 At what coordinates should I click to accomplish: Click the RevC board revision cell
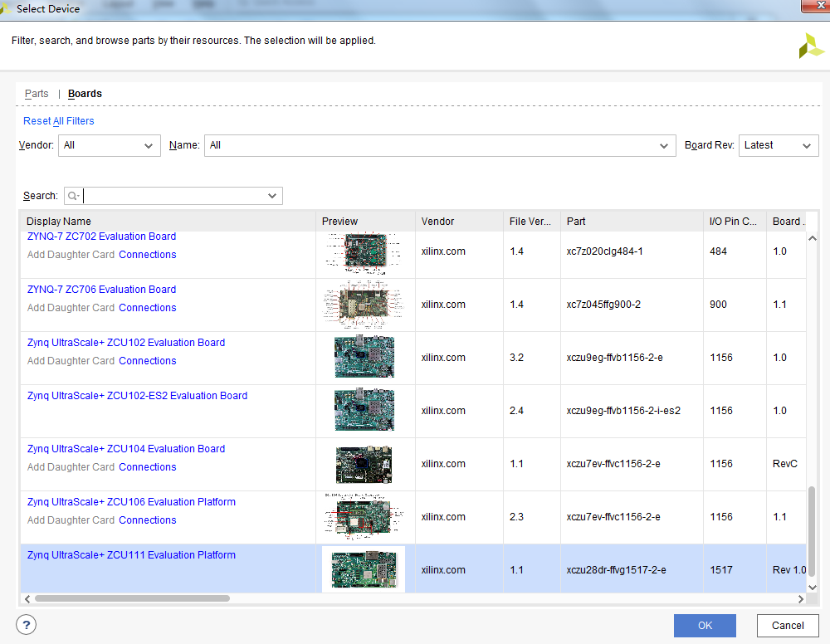[785, 464]
